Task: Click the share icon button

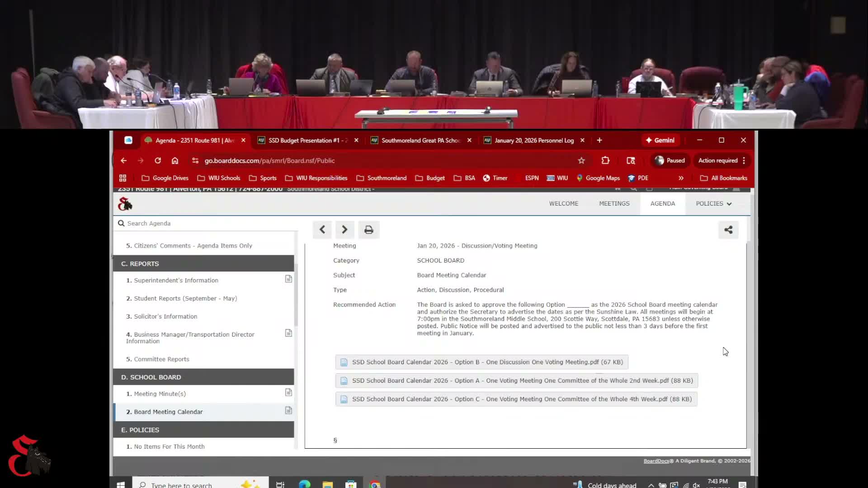Action: (728, 230)
